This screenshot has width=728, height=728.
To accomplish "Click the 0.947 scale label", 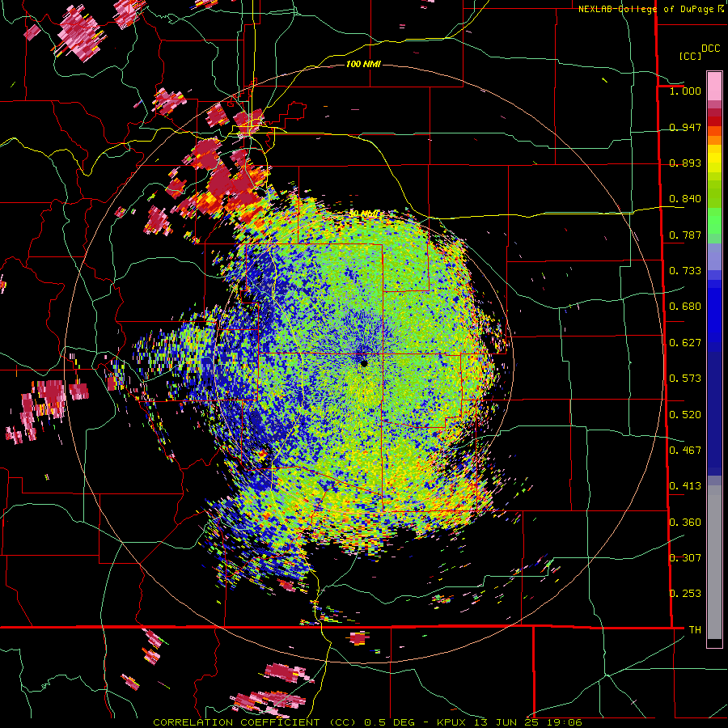I will 685,127.
